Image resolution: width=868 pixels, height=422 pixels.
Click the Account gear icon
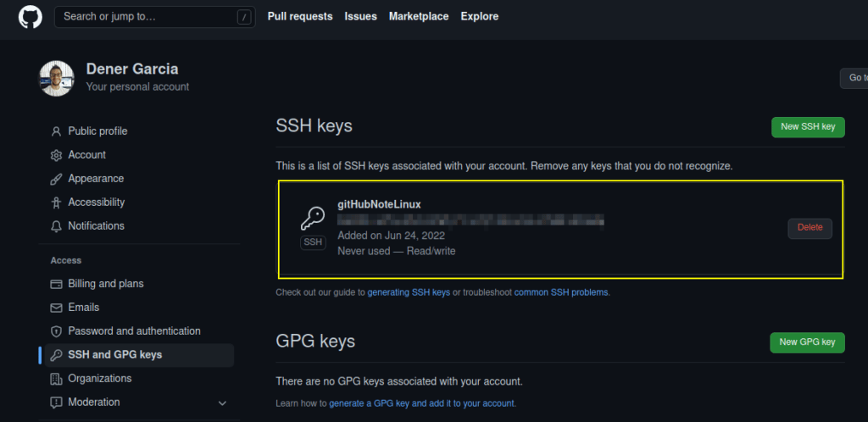point(56,155)
